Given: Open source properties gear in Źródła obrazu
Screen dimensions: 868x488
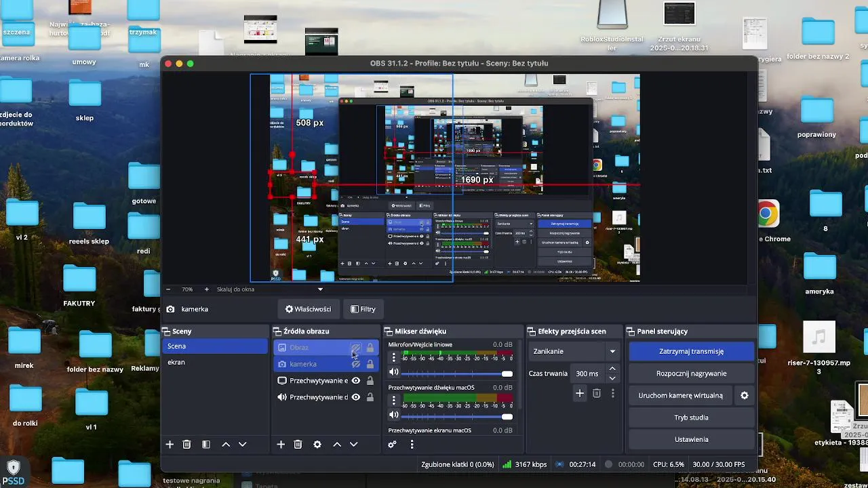Looking at the screenshot, I should click(x=317, y=445).
